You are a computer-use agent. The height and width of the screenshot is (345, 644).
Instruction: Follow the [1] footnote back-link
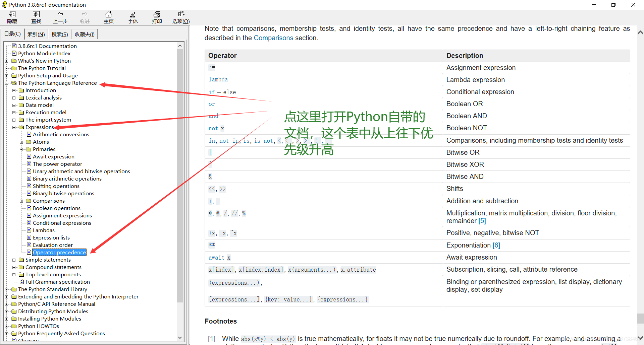coord(212,339)
